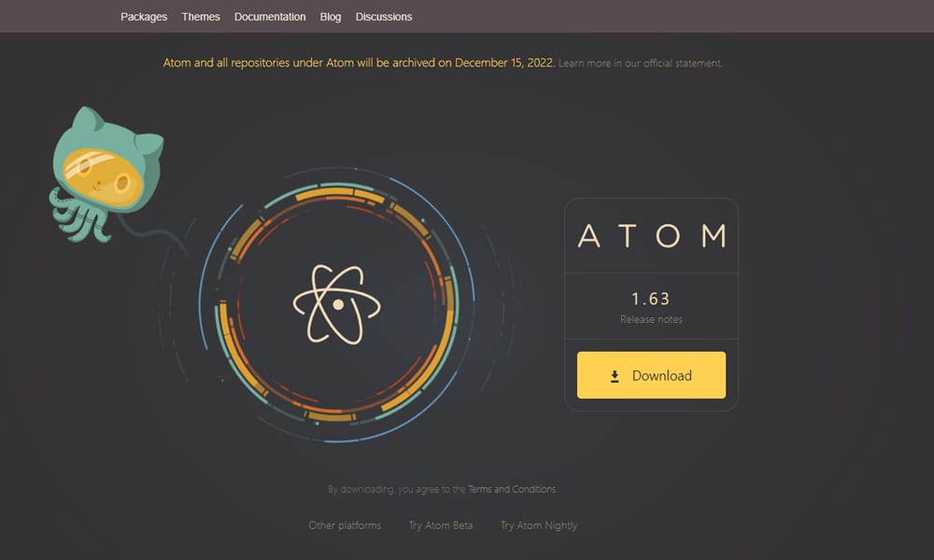The height and width of the screenshot is (560, 934).
Task: Click the 'Learn more in our official statement' link
Action: 640,63
